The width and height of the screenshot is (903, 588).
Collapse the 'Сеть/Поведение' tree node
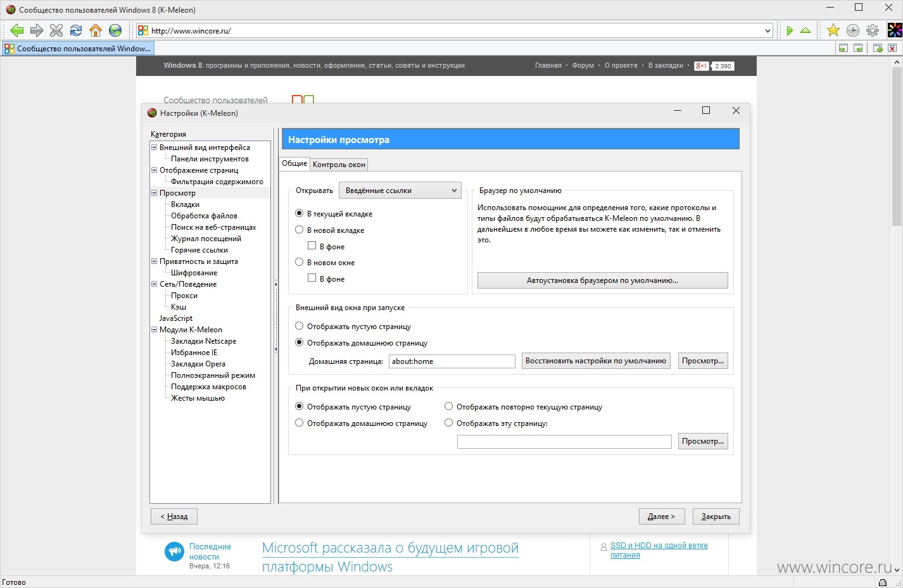pyautogui.click(x=154, y=284)
